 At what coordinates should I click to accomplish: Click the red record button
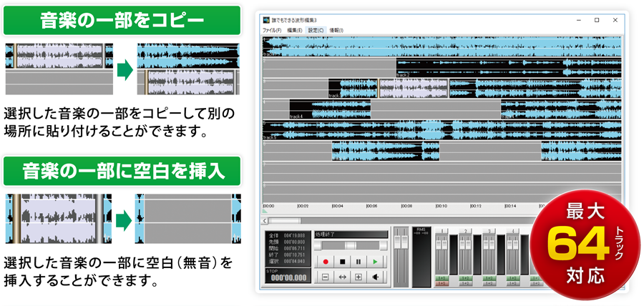[326, 262]
